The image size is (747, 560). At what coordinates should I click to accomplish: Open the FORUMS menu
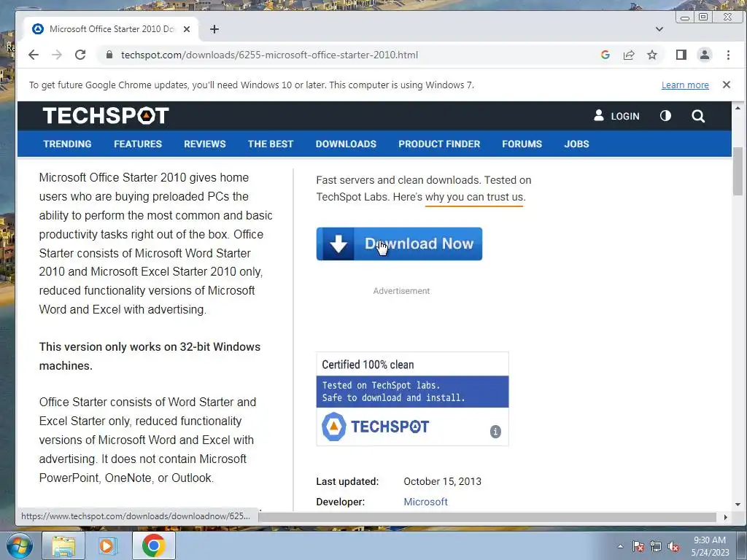tap(522, 144)
